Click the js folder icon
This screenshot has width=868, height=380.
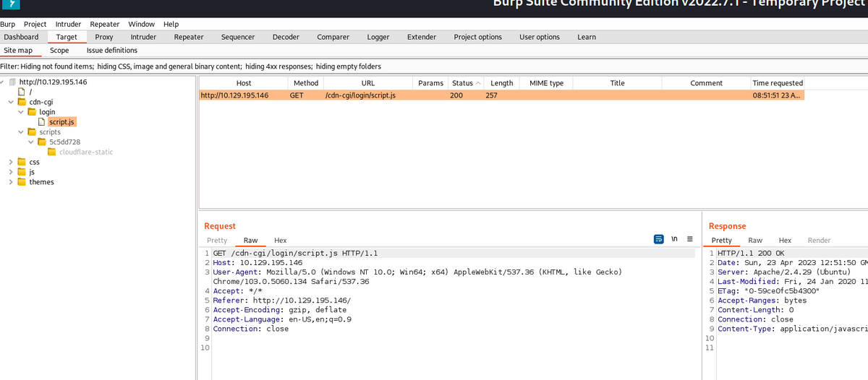pos(22,172)
